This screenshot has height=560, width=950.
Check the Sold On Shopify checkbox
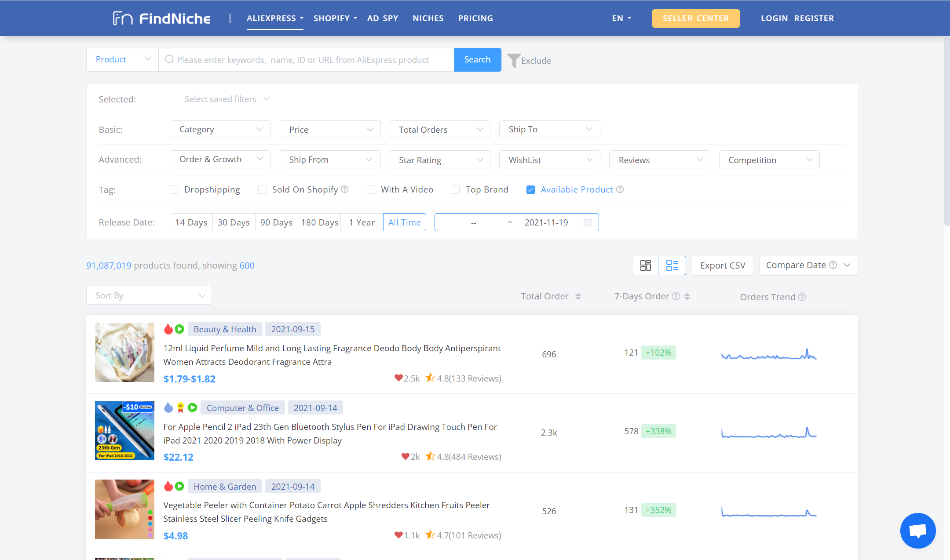click(x=262, y=190)
